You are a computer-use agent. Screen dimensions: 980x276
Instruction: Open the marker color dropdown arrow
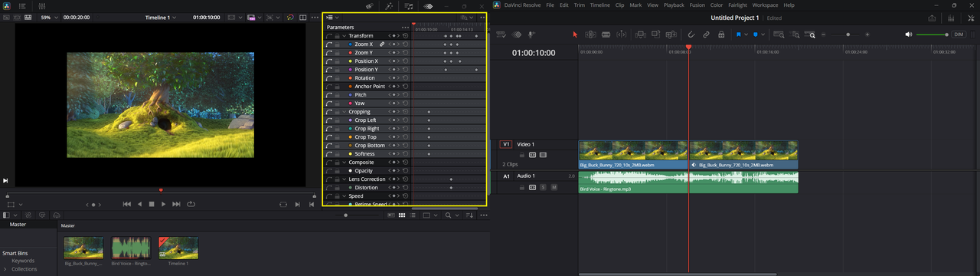[x=763, y=34]
